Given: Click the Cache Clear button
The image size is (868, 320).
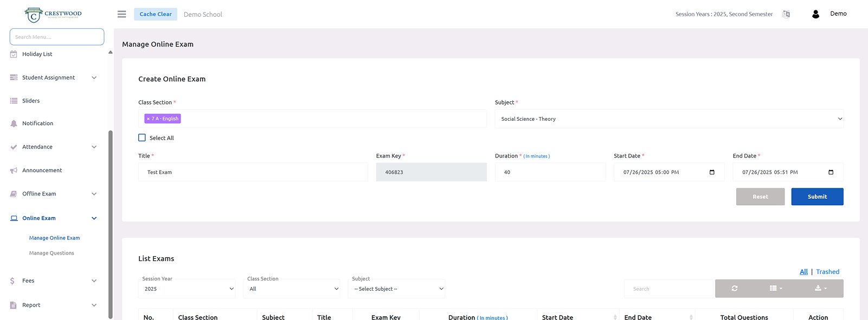Looking at the screenshot, I should (x=156, y=14).
